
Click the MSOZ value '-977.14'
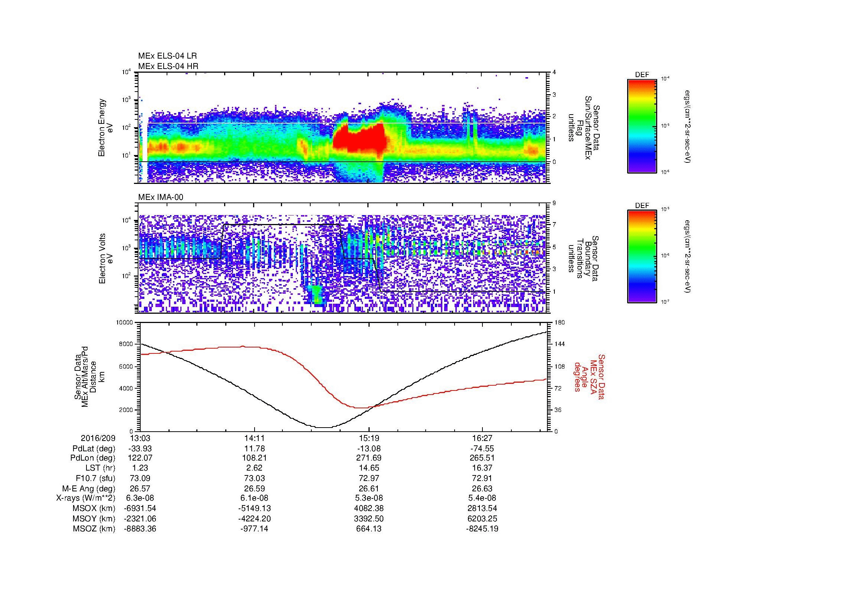[255, 529]
